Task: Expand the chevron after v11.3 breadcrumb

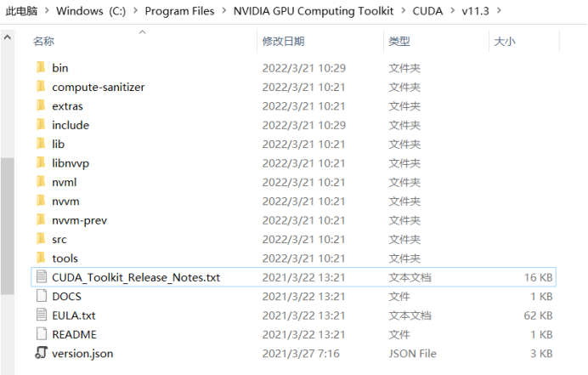Action: point(499,10)
